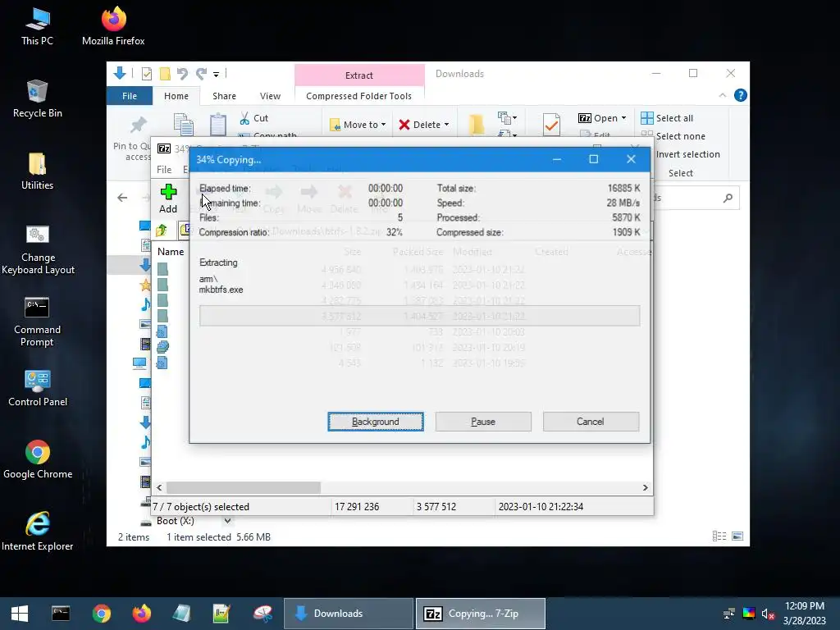Screen dimensions: 840x630
Task: Switch Explorer to details view icon
Action: [x=719, y=536]
